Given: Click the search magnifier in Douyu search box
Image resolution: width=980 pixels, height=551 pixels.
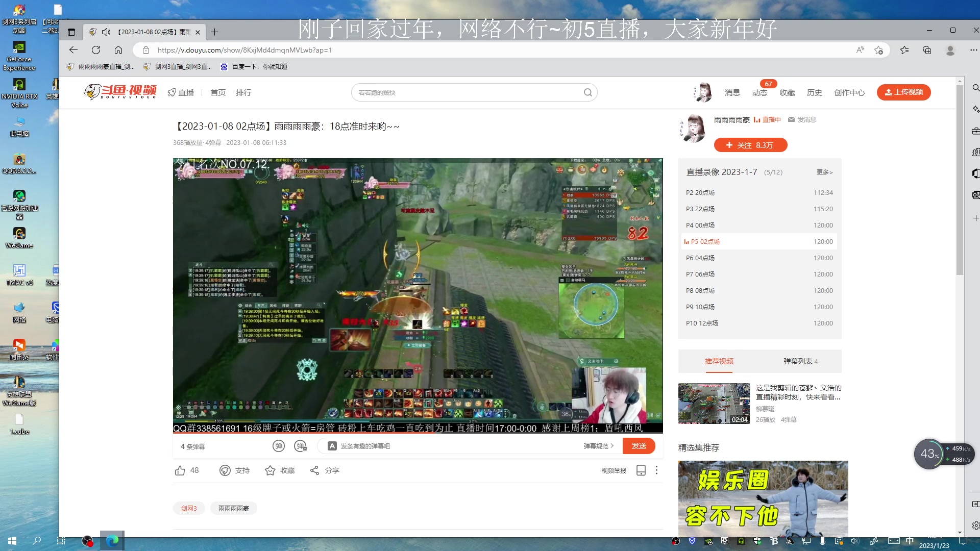Looking at the screenshot, I should pyautogui.click(x=588, y=92).
